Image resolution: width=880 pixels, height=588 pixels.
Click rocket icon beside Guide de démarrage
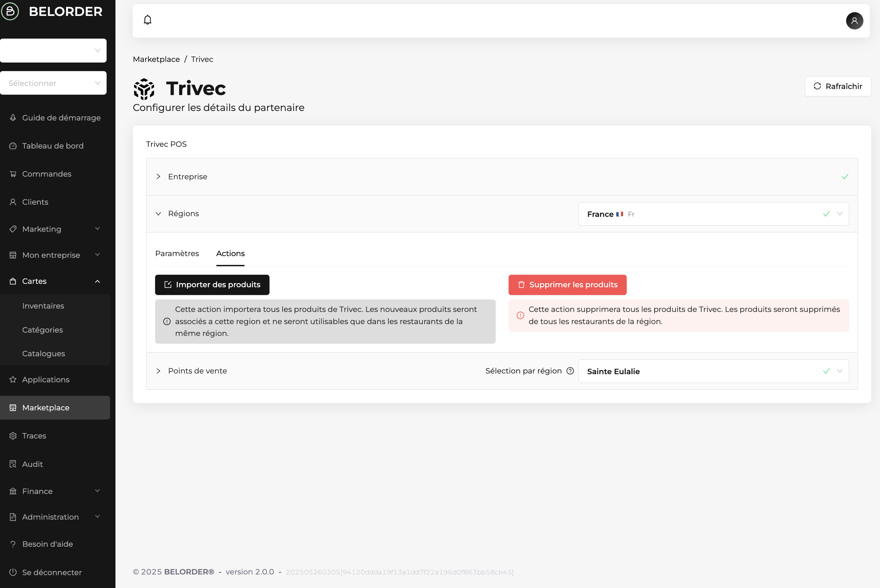pyautogui.click(x=13, y=118)
